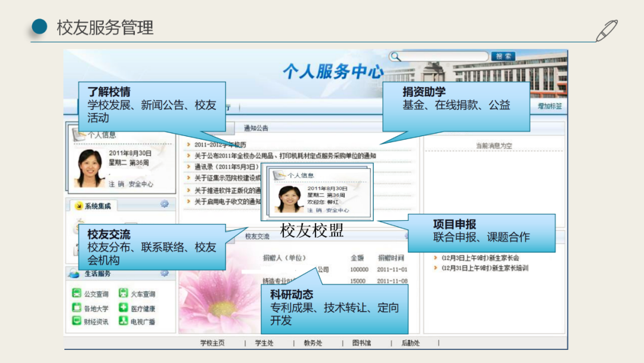Viewport: 644px width, 363px height.
Task: Open 关于推进软件正版化 notice
Action: 228,190
